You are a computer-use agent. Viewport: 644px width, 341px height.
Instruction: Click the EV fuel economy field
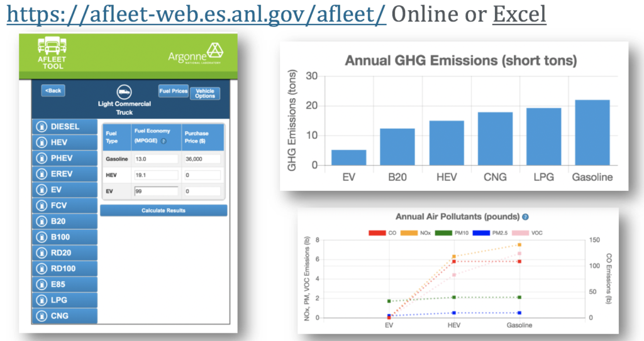156,191
